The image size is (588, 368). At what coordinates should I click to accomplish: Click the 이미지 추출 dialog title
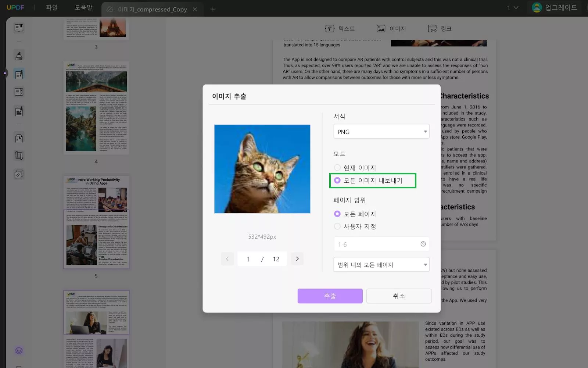[229, 96]
